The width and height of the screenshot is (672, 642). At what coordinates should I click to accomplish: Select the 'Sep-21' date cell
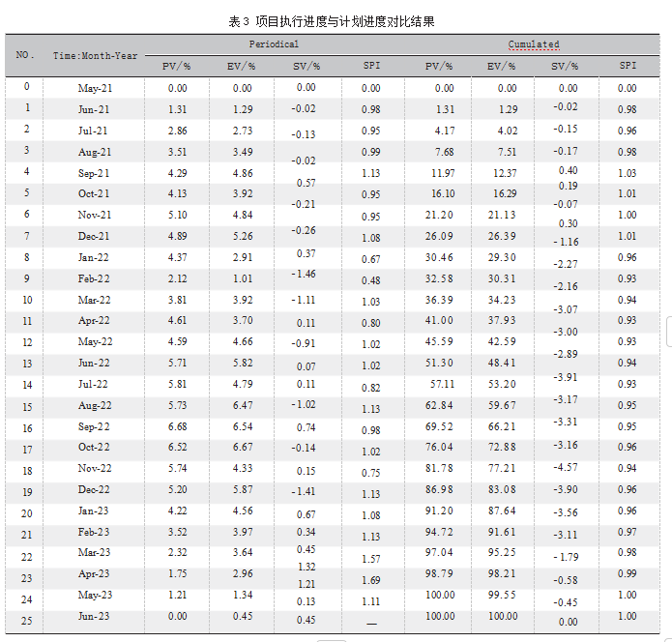[x=94, y=173]
